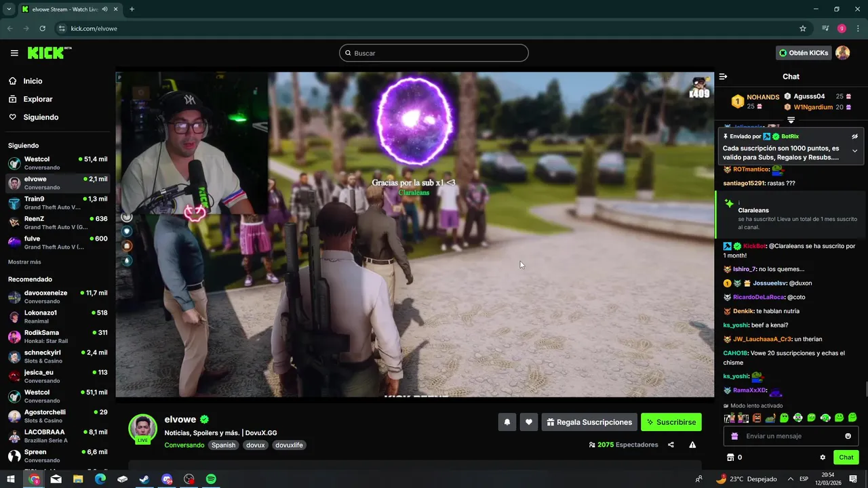Open LACOBRAAA recommended channel
The width and height of the screenshot is (868, 488).
click(x=58, y=436)
